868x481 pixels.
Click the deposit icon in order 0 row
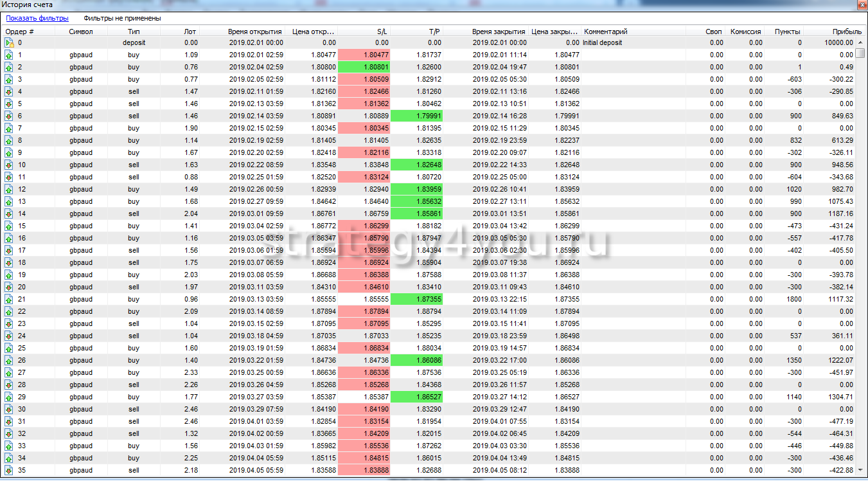click(x=9, y=43)
